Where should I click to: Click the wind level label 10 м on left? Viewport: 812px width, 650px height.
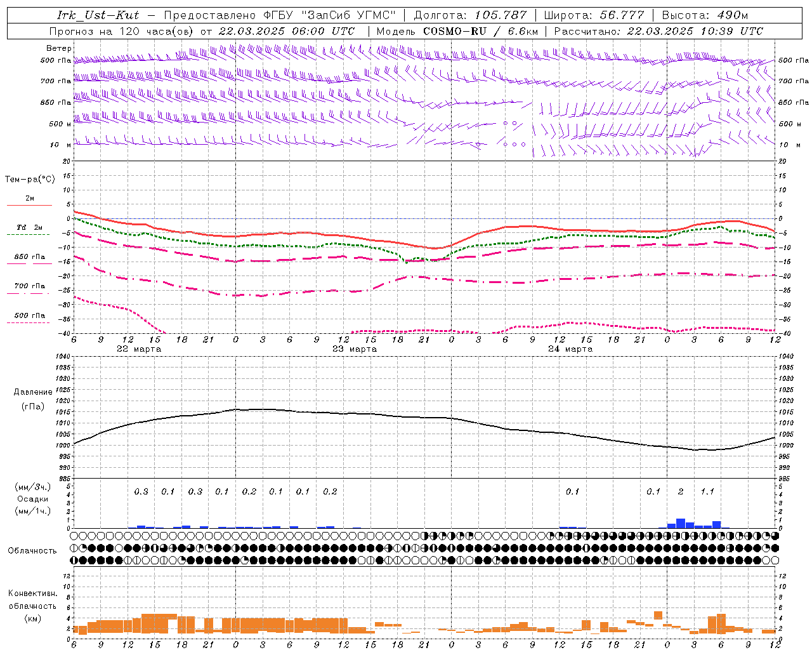tap(60, 145)
